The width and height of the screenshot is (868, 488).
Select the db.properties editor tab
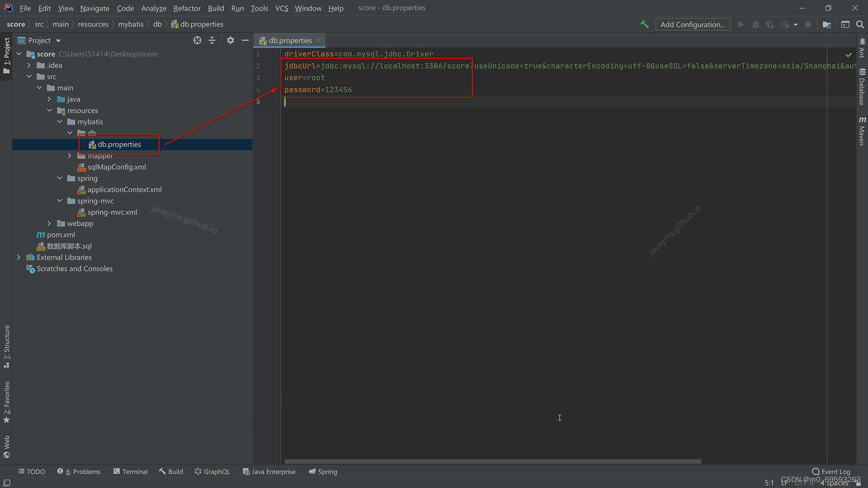pyautogui.click(x=290, y=40)
